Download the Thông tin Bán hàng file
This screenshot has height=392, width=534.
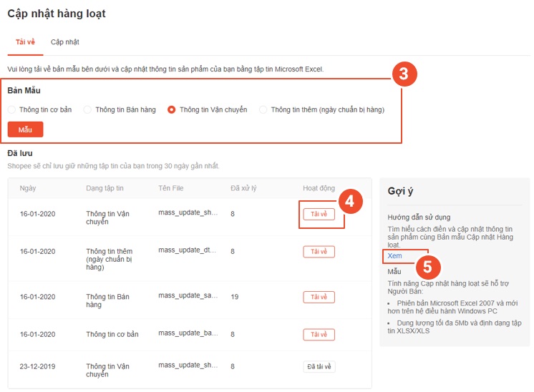coord(319,297)
